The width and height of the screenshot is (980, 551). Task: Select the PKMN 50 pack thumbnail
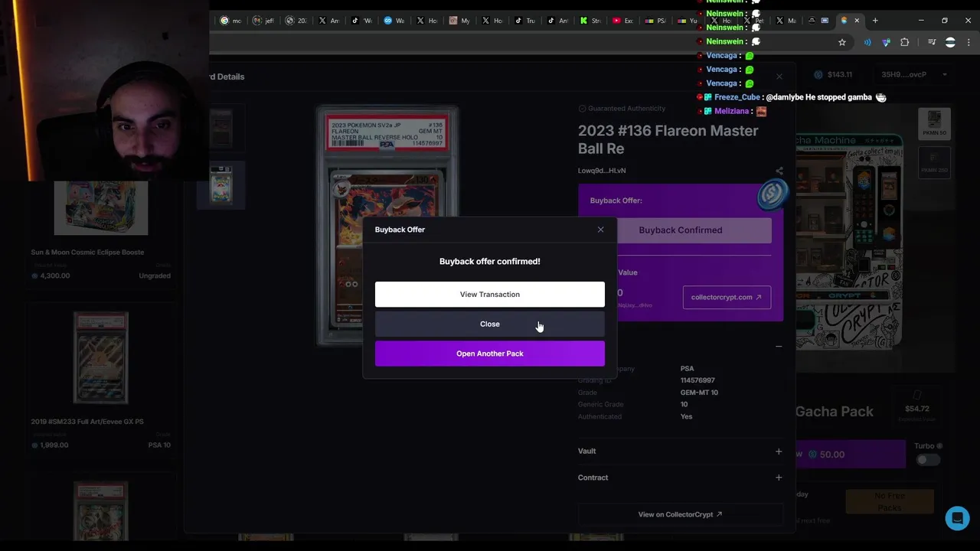[934, 123]
